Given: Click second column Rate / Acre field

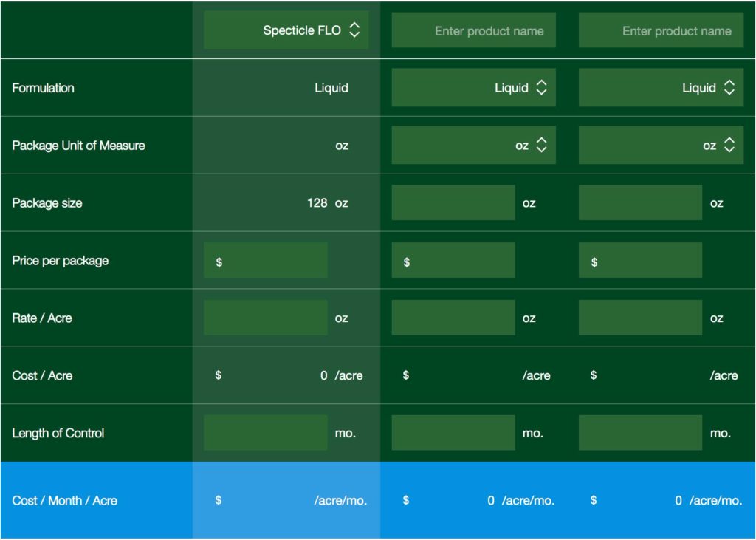Looking at the screenshot, I should pos(453,318).
